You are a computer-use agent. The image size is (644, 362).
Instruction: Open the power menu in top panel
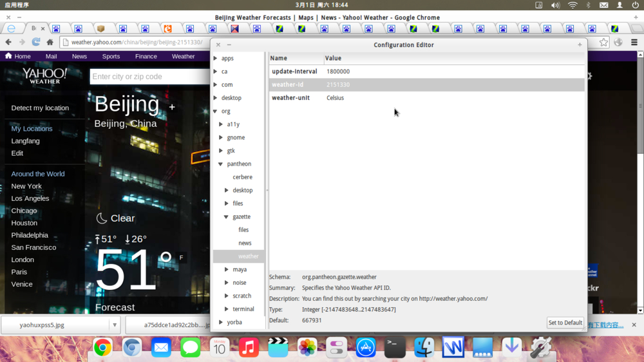click(635, 5)
